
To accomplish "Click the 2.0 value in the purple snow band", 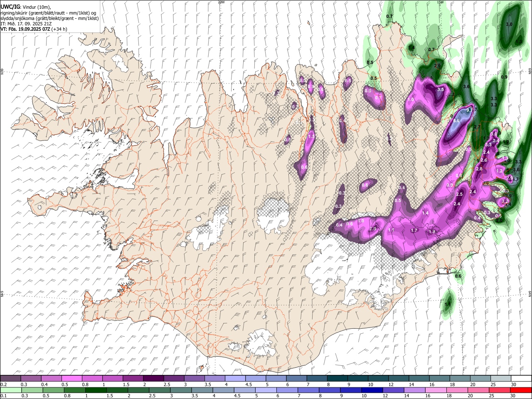I will [x=373, y=229].
